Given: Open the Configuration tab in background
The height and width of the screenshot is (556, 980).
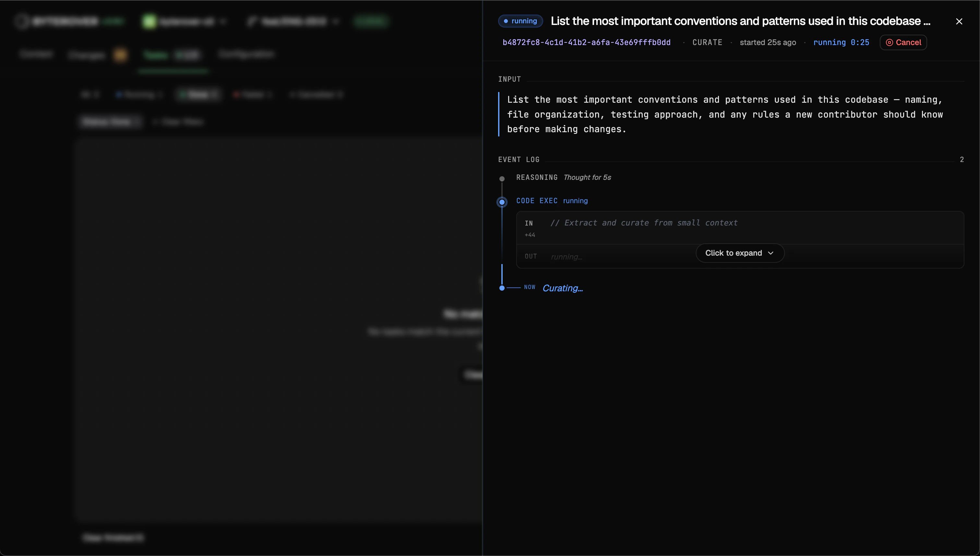Looking at the screenshot, I should click(246, 54).
